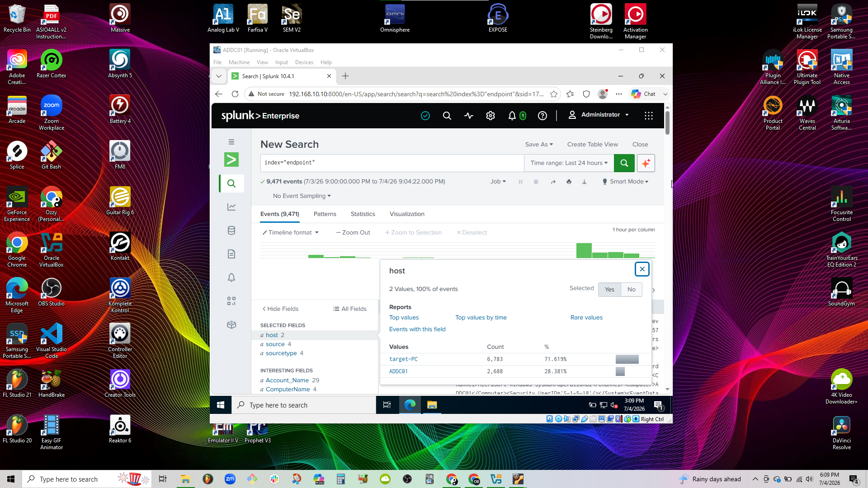
Task: Open VirtualBox Devices menu
Action: pyautogui.click(x=304, y=62)
